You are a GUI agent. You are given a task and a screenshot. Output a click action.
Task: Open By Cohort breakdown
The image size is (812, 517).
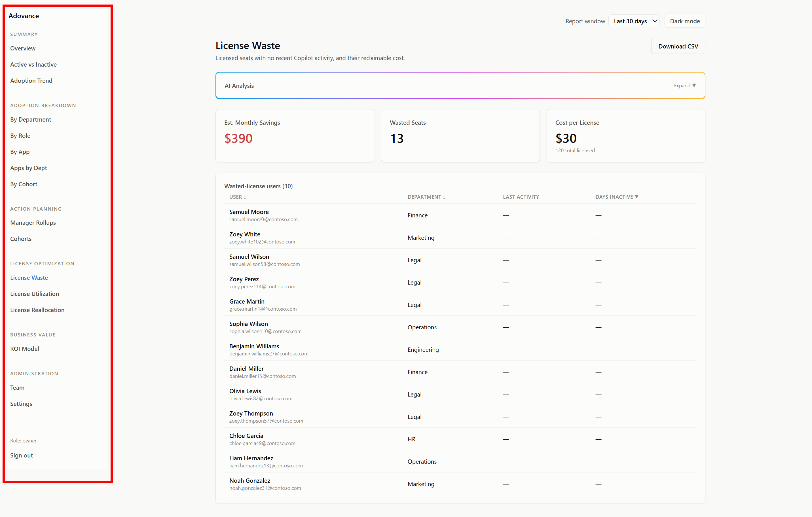point(24,184)
